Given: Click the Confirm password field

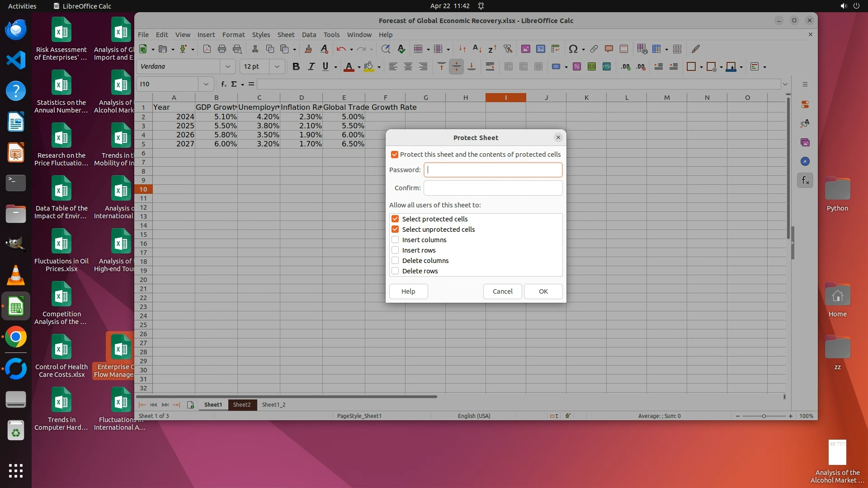Looking at the screenshot, I should pyautogui.click(x=493, y=188).
